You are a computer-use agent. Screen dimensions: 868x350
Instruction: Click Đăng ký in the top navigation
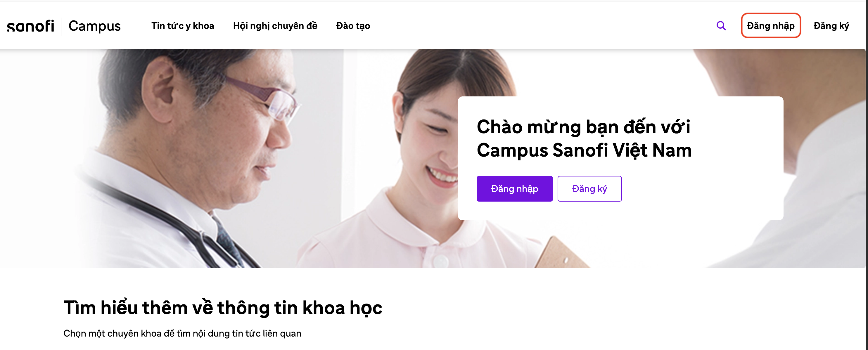coord(831,26)
